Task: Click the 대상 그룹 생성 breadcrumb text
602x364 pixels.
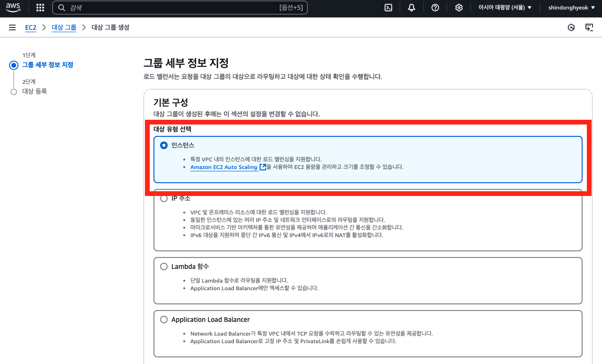Action: (x=110, y=27)
